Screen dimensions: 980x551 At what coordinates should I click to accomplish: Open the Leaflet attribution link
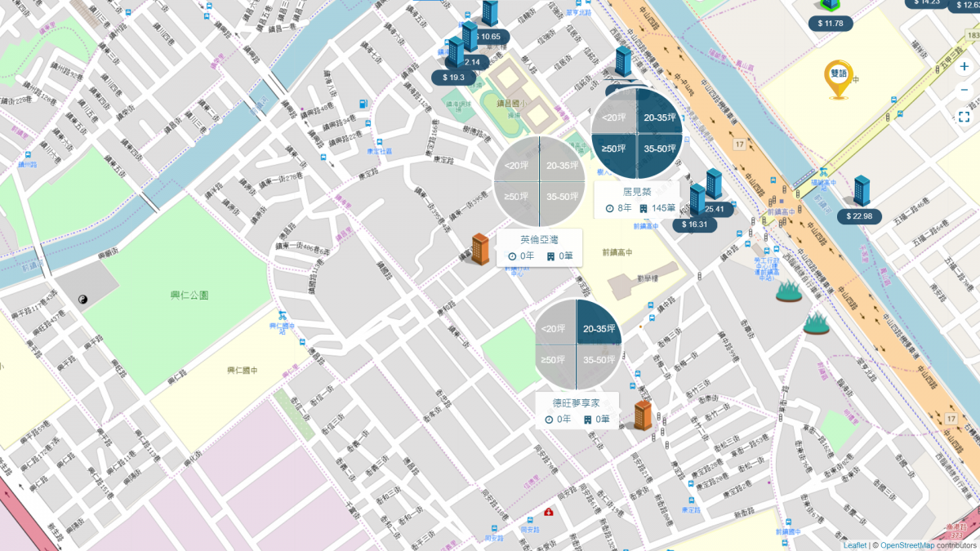(x=854, y=544)
